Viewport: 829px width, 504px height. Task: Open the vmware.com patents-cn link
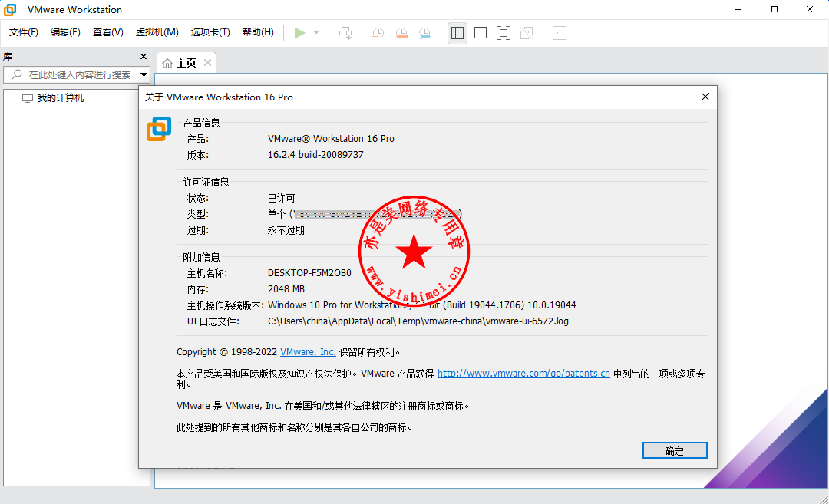[x=523, y=374]
